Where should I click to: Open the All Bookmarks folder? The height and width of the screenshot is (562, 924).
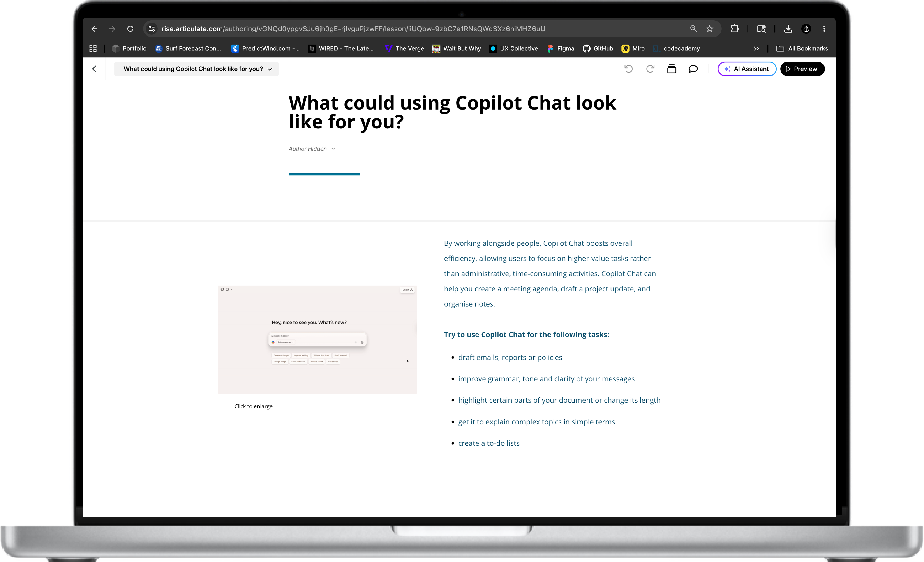pos(802,49)
